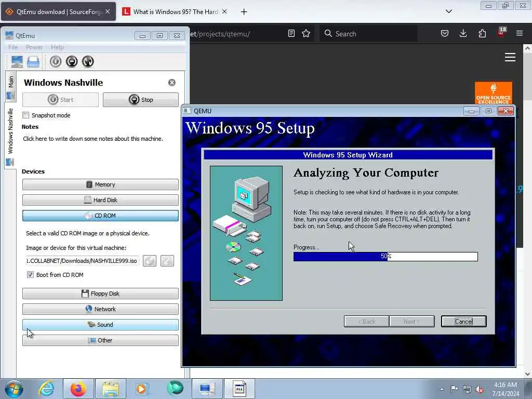Image resolution: width=532 pixels, height=399 pixels.
Task: Click the browser Search box
Action: (369, 34)
